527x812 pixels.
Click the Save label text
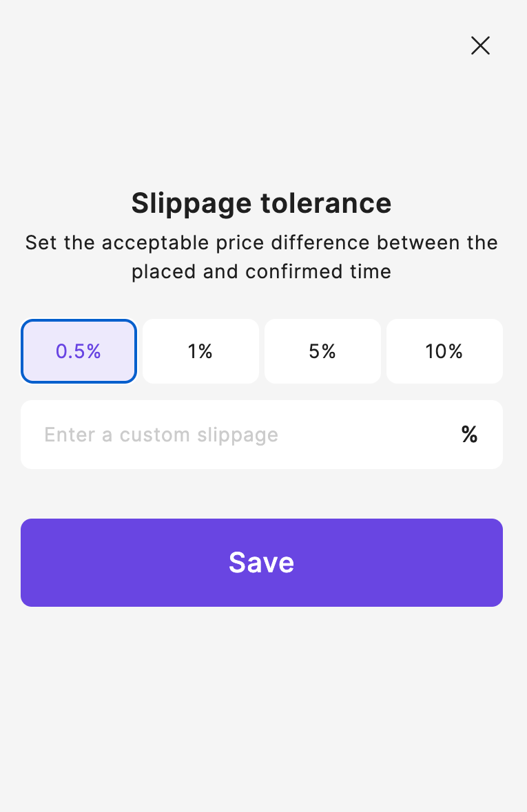click(x=261, y=563)
